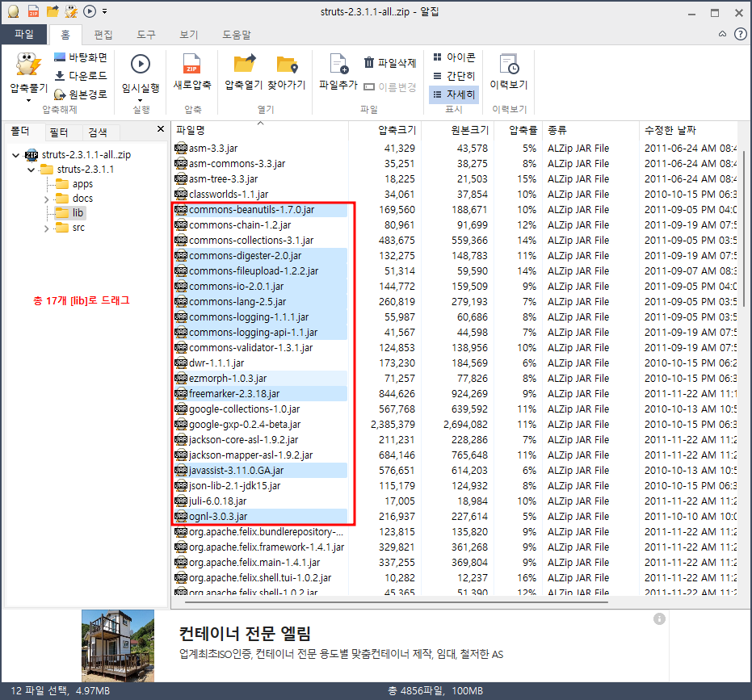Open the 파일 menu tab
This screenshot has height=700, width=752.
click(x=24, y=35)
